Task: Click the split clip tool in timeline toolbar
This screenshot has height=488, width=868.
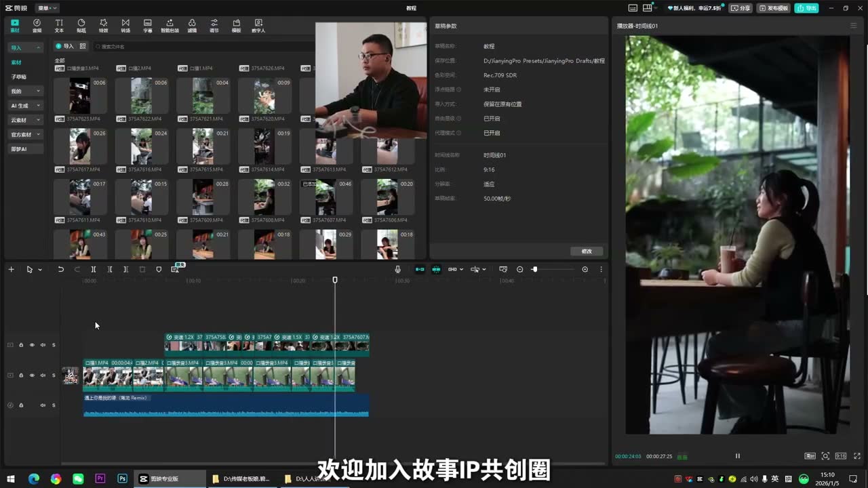Action: point(94,269)
